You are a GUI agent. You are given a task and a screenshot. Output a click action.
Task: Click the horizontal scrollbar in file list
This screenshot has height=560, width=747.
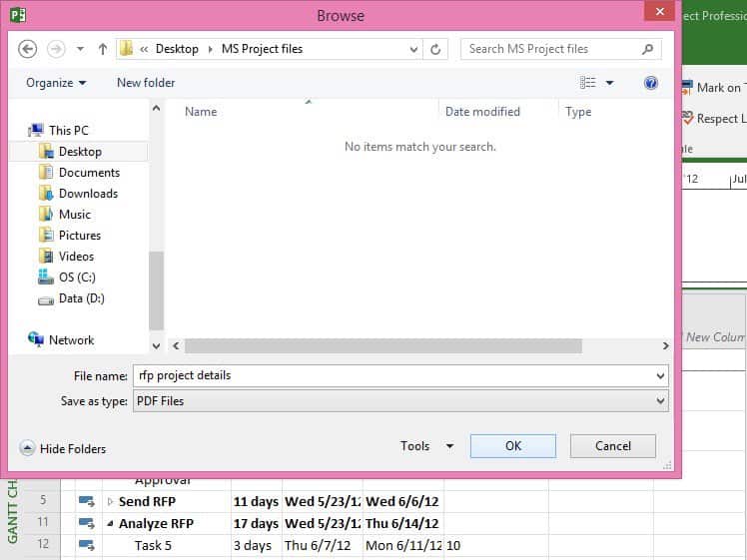pyautogui.click(x=382, y=345)
